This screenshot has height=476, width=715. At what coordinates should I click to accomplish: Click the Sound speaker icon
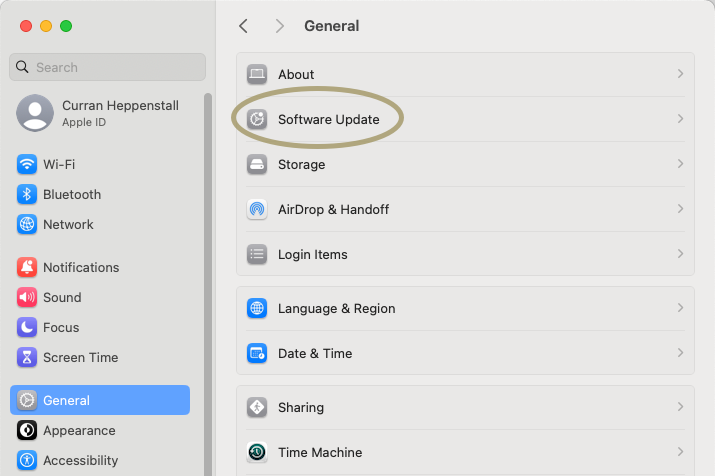[x=27, y=297]
